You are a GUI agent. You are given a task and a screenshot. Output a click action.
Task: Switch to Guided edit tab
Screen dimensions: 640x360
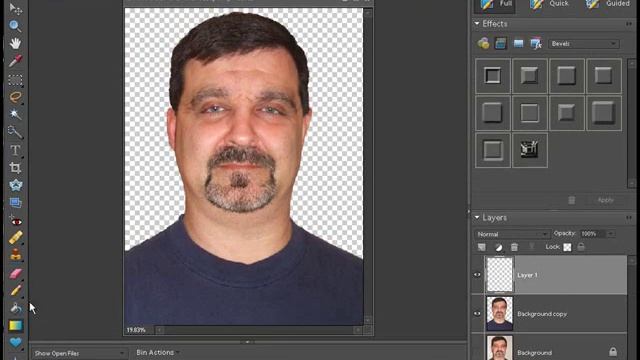point(608,4)
